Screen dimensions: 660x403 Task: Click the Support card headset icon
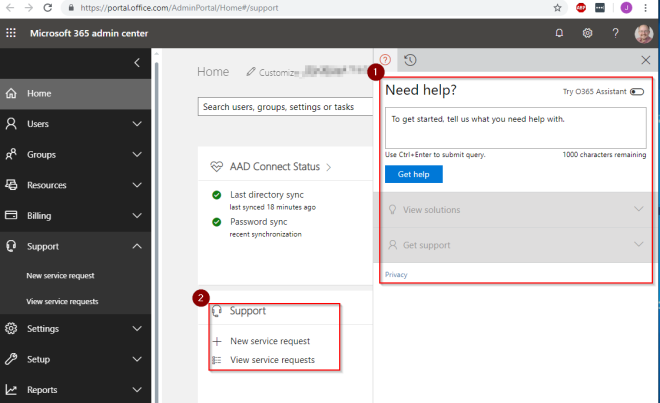(217, 311)
